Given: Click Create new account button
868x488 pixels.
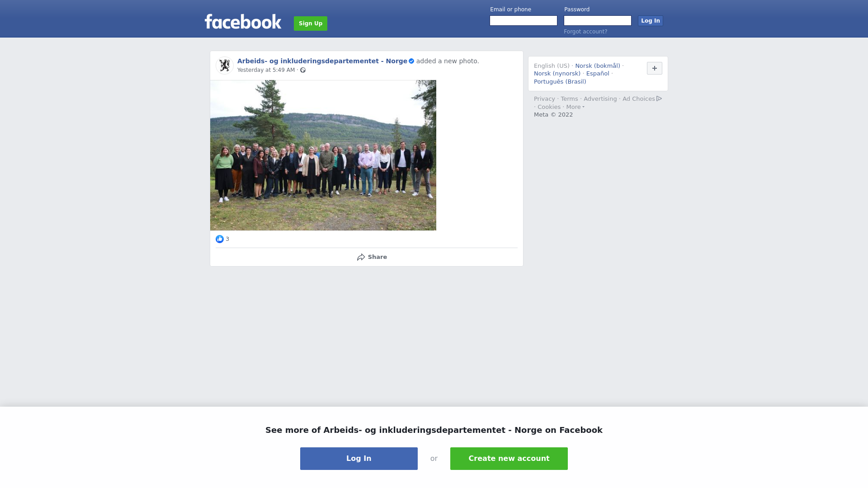Looking at the screenshot, I should click(x=509, y=459).
